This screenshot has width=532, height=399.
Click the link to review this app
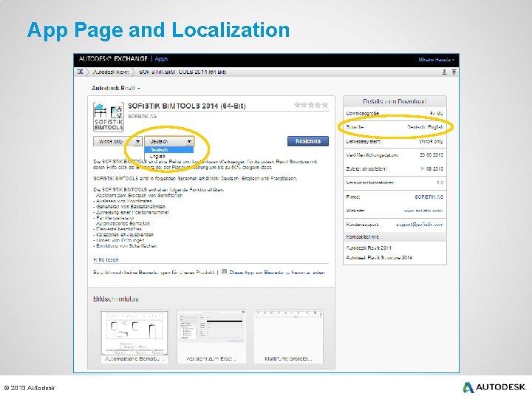277,273
